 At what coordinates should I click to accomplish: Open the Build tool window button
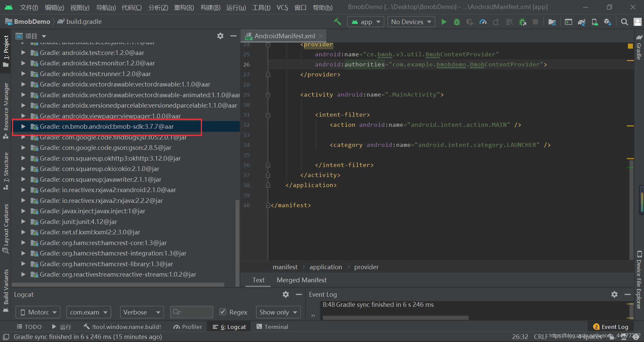(122, 327)
